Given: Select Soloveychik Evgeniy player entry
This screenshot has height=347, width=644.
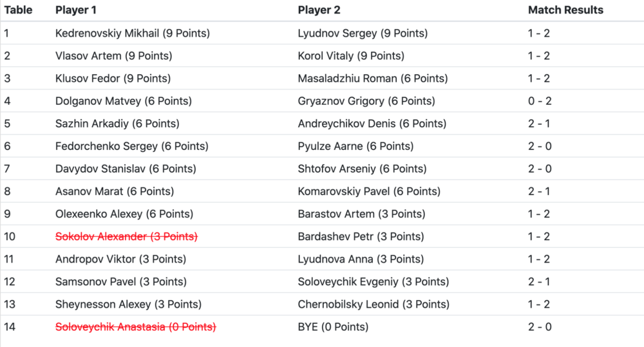Looking at the screenshot, I should point(374,281).
